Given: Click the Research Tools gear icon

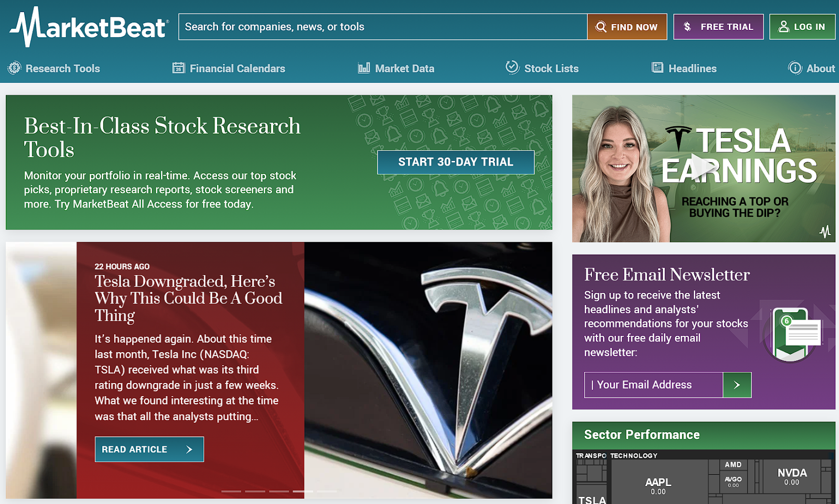Looking at the screenshot, I should click(x=15, y=68).
